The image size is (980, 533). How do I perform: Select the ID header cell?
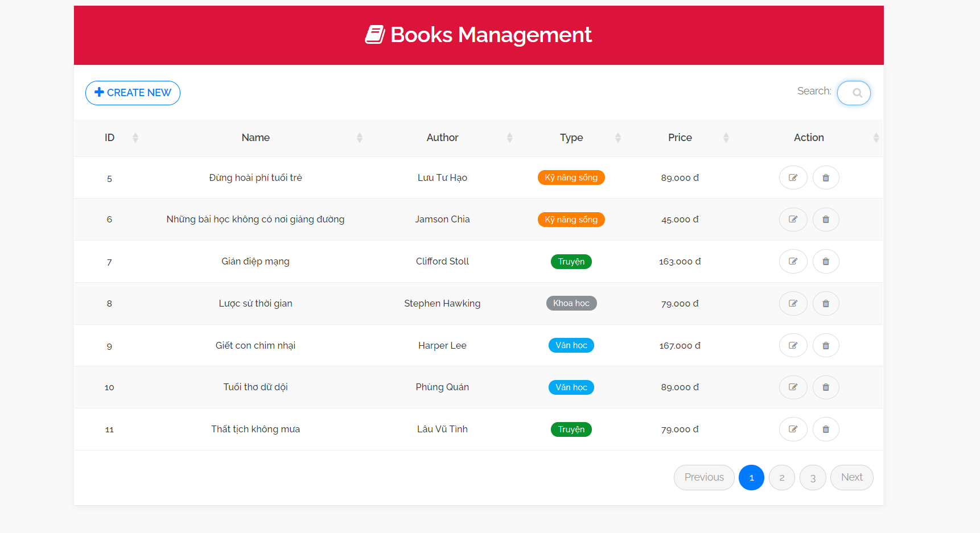[109, 137]
